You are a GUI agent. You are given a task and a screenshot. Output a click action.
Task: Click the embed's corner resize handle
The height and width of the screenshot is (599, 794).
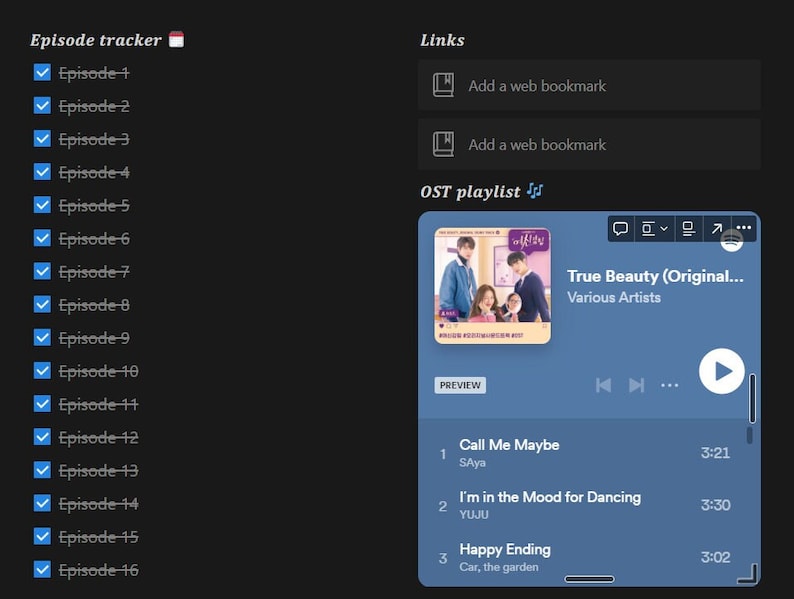(748, 574)
